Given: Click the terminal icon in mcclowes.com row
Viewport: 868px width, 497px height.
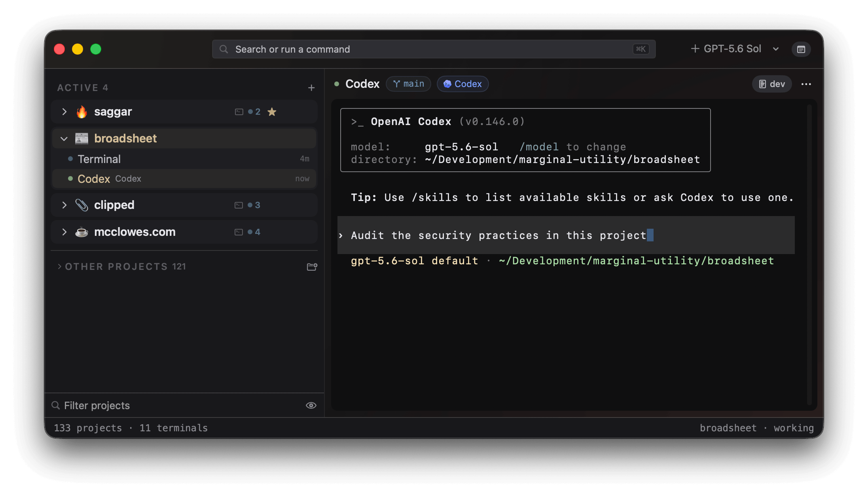Looking at the screenshot, I should [x=239, y=232].
